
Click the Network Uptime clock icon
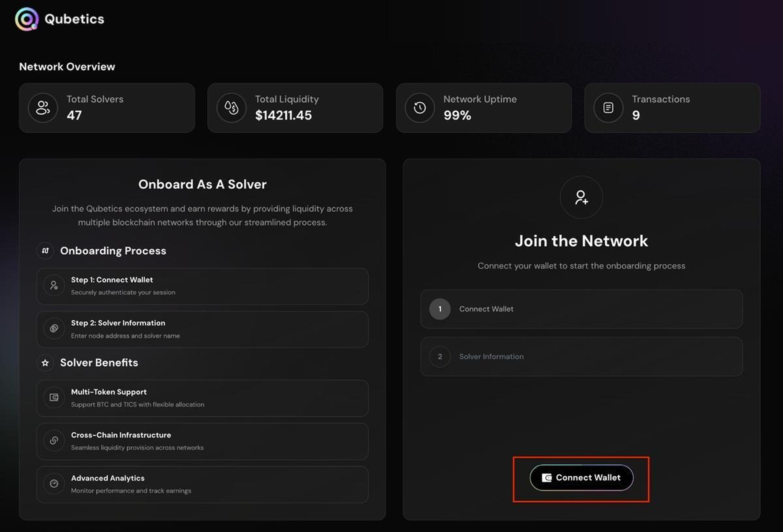[419, 107]
